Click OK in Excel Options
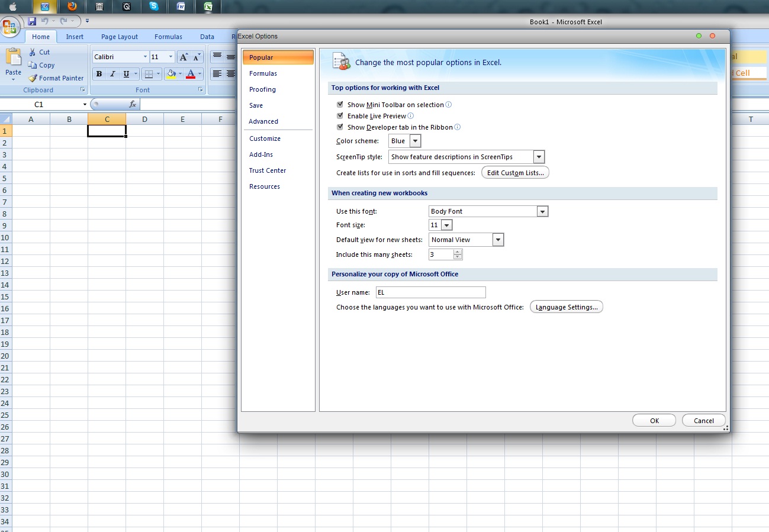 tap(654, 421)
